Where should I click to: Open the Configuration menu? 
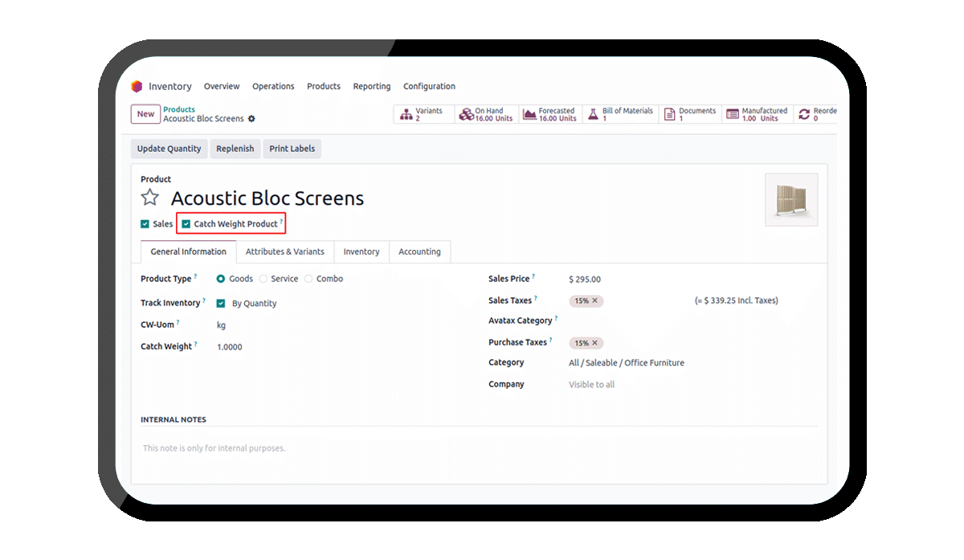pyautogui.click(x=429, y=87)
